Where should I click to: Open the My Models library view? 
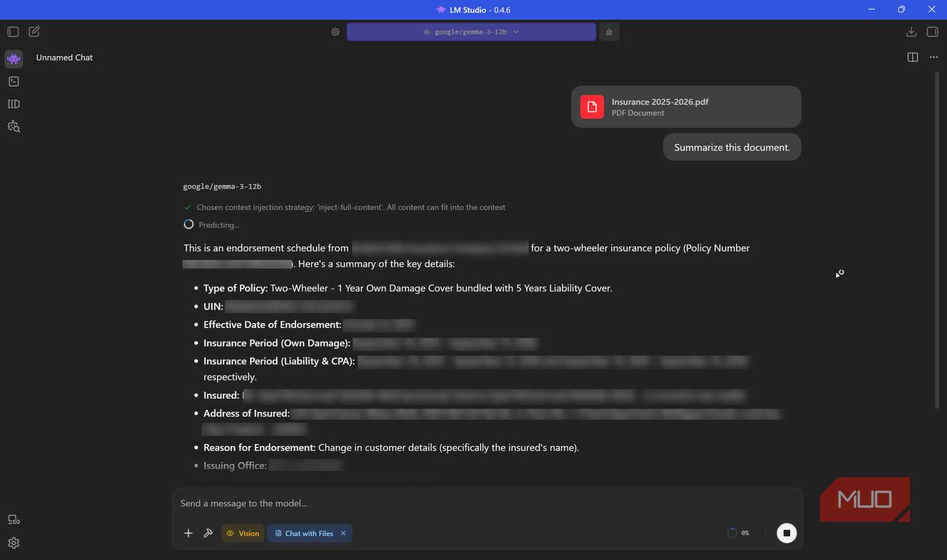14,104
